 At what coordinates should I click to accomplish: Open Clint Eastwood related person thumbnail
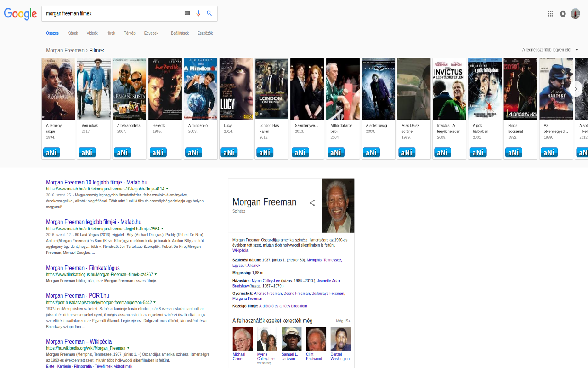pyautogui.click(x=316, y=339)
